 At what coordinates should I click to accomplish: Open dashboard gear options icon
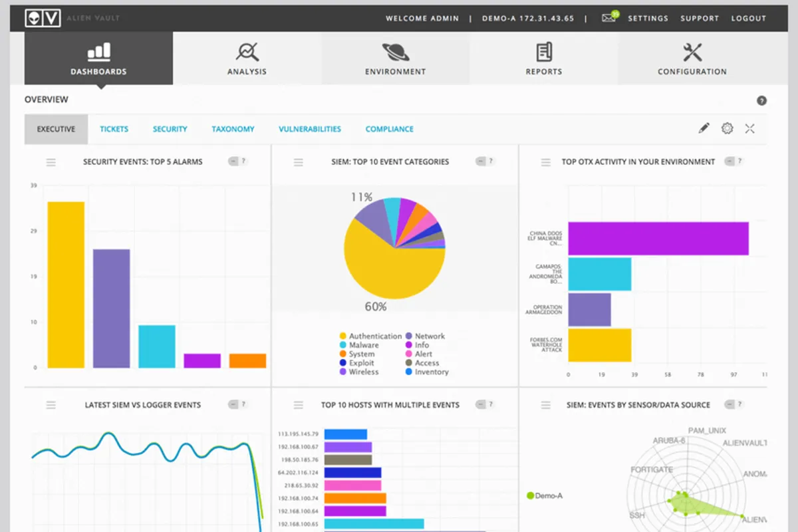[x=727, y=128]
